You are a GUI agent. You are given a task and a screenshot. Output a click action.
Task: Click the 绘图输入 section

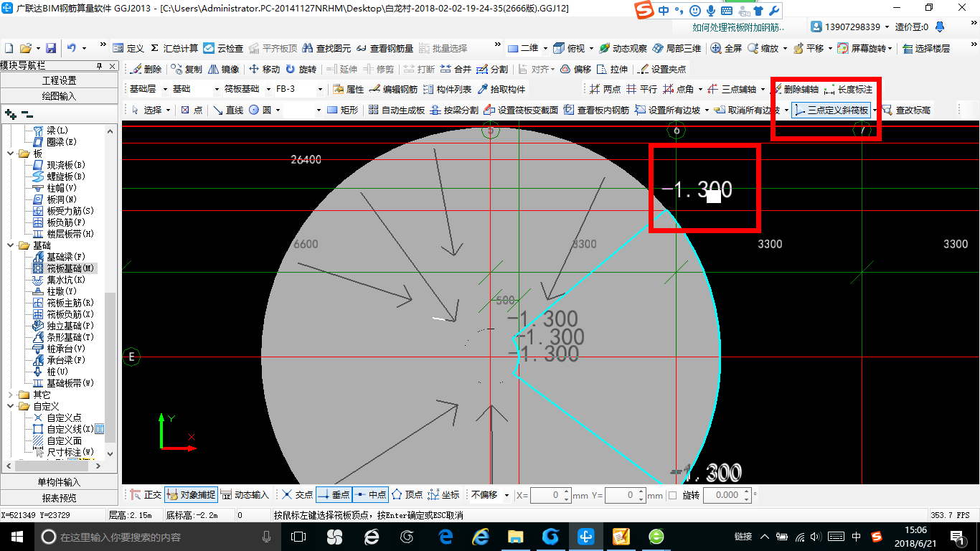(59, 95)
